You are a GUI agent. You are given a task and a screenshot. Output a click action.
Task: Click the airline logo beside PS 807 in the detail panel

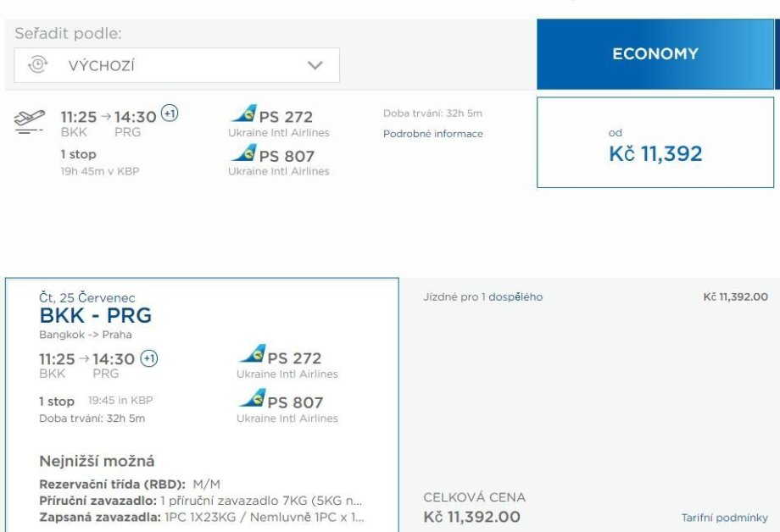click(252, 399)
